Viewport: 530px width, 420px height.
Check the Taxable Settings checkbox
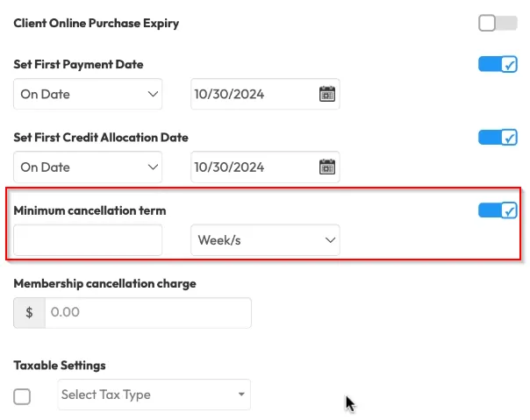(22, 396)
